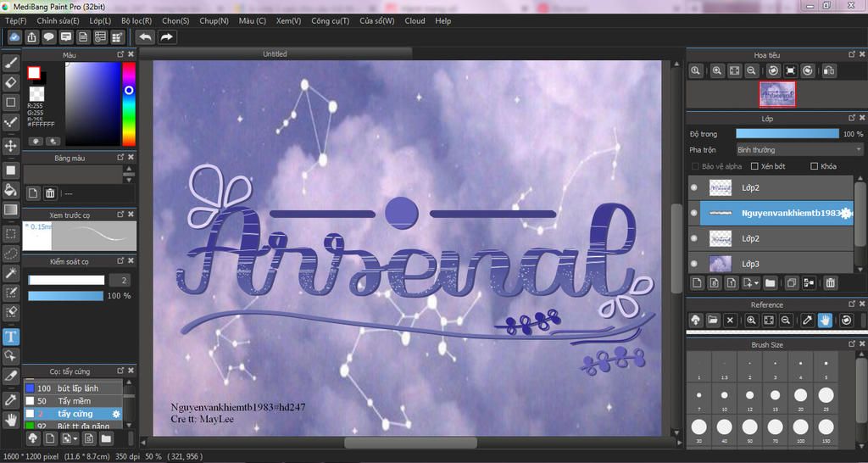
Task: Hide the Lớp3 layer
Action: [x=694, y=264]
